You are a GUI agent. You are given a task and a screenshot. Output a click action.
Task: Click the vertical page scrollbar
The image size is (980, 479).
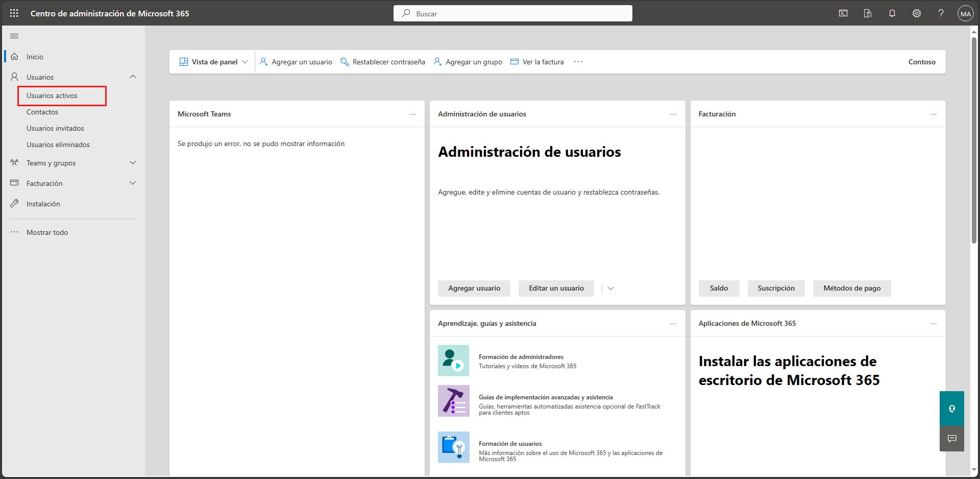(974, 140)
